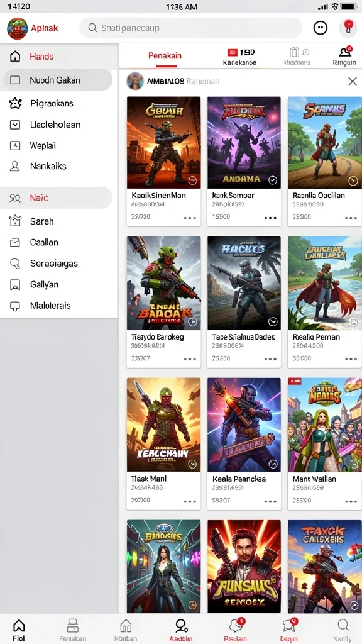Select Nuodn Gakán sidebar item

(58, 80)
